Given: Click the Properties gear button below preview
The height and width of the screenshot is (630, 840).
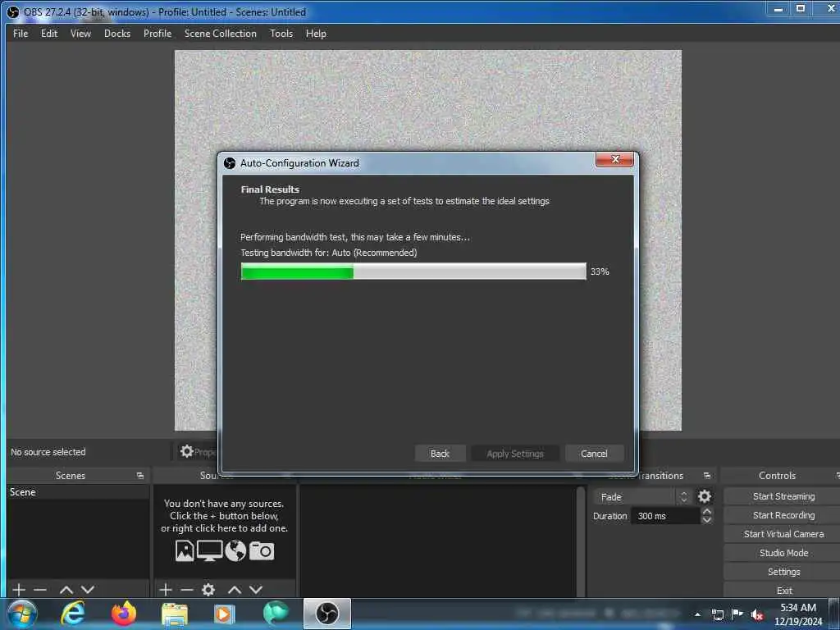Looking at the screenshot, I should pyautogui.click(x=197, y=452).
